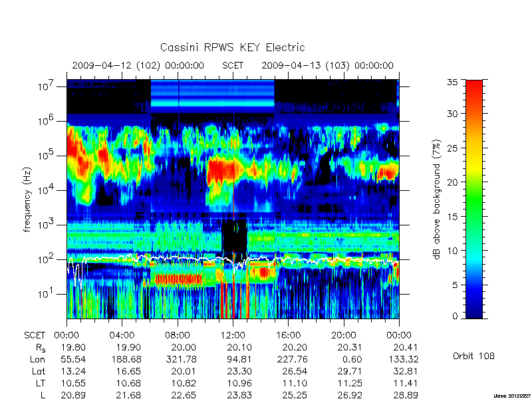Click the Rs value '20.00'

point(184,347)
